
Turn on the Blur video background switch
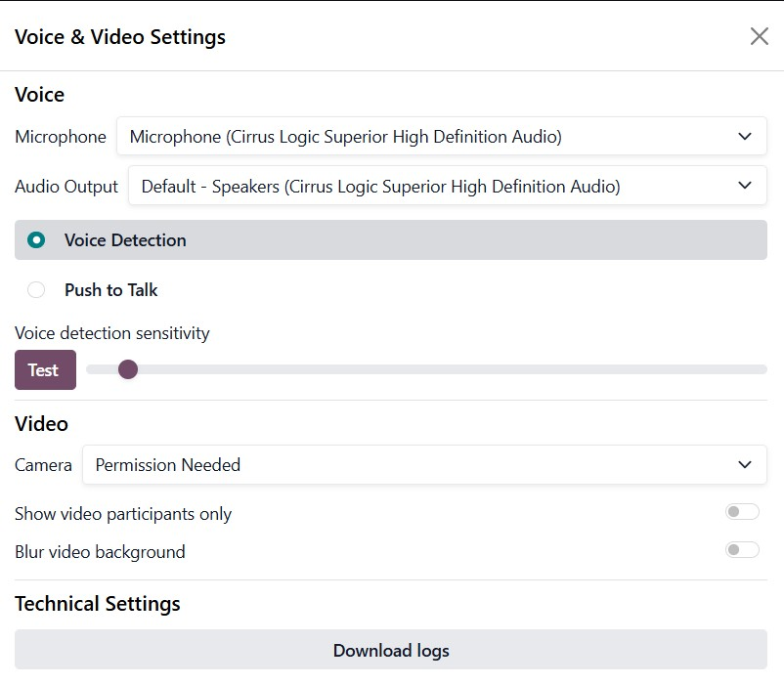742,550
